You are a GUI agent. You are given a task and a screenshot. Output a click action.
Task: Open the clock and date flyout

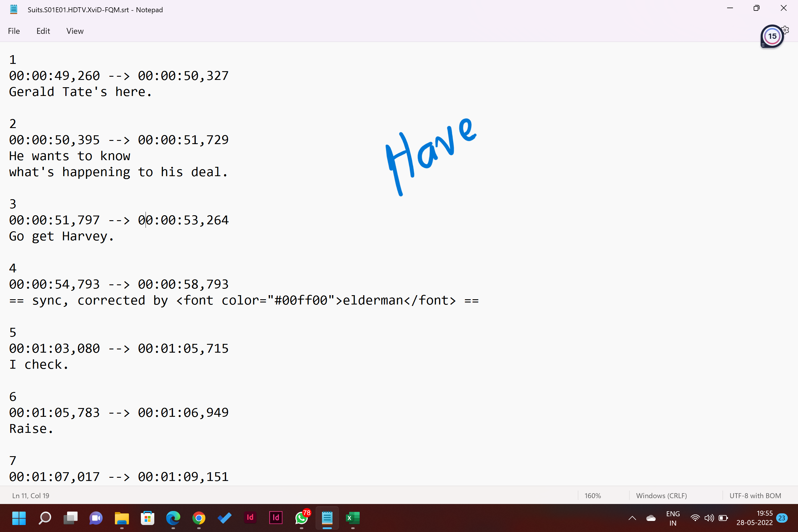754,518
